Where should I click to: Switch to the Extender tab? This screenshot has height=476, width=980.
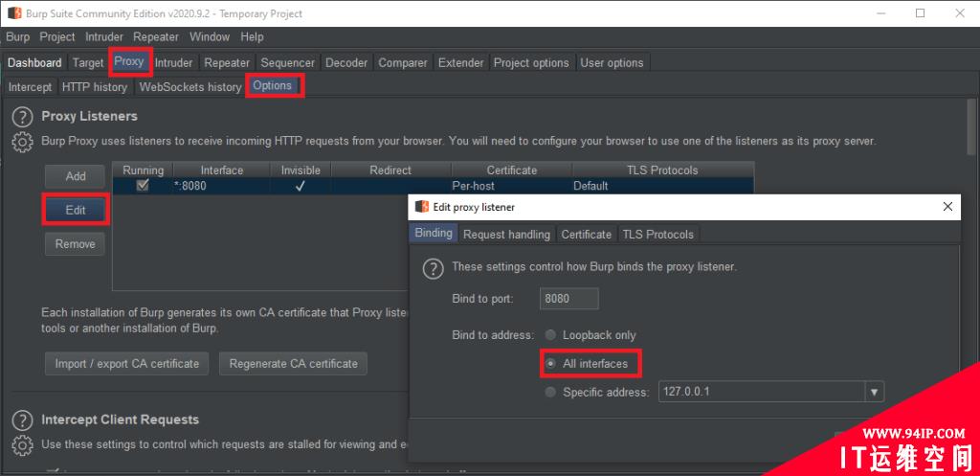[x=460, y=62]
